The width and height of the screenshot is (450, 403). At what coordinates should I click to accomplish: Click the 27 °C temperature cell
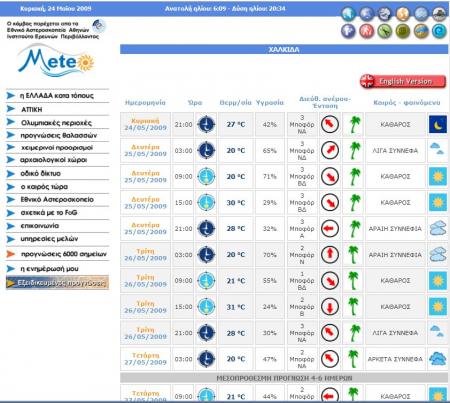tap(236, 124)
